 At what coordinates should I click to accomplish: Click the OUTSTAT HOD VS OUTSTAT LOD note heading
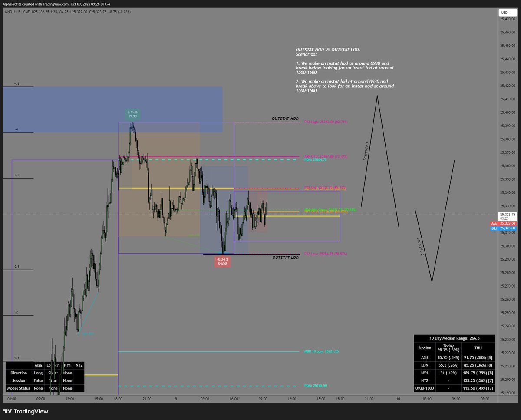coord(328,50)
